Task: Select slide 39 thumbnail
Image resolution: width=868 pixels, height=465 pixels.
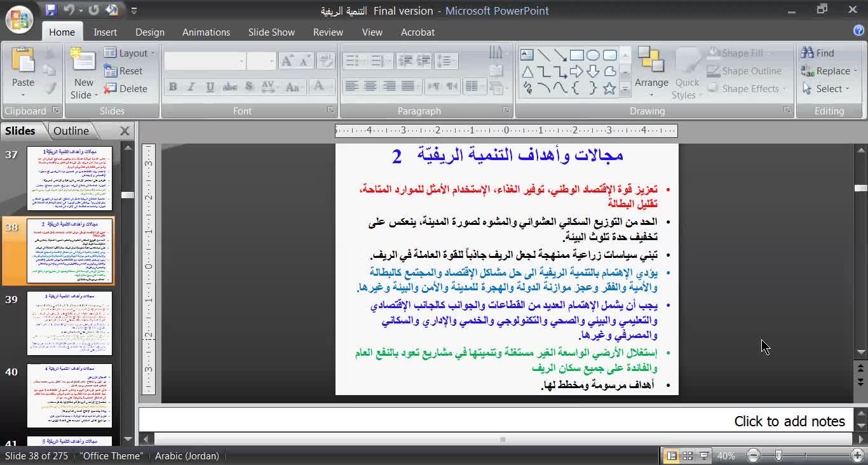Action: [70, 323]
